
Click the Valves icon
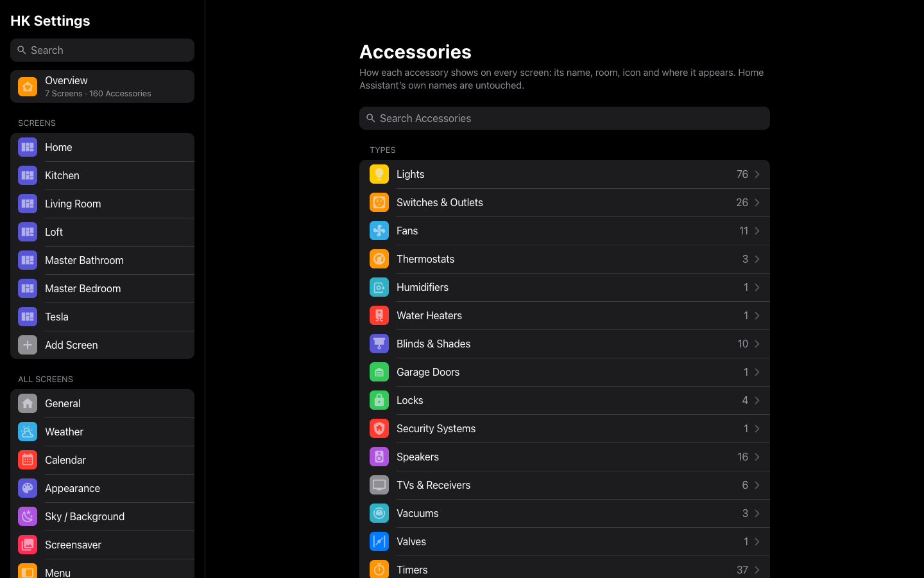click(379, 541)
